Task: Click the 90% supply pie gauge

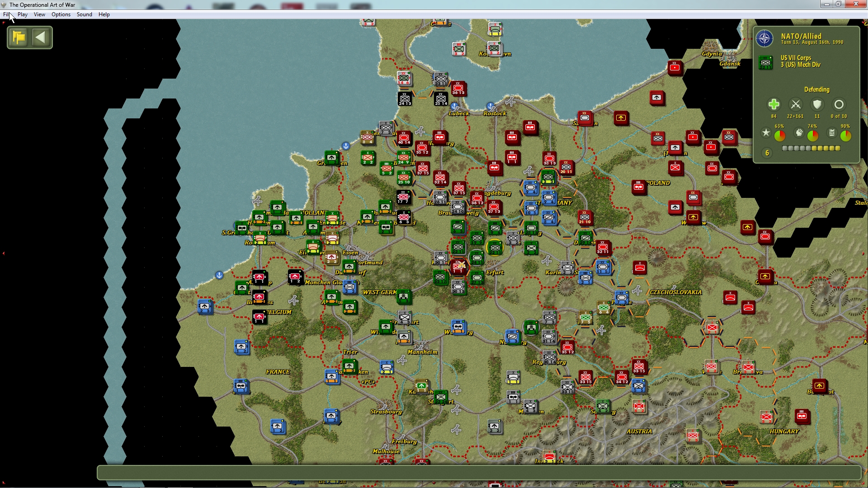Action: [x=845, y=136]
